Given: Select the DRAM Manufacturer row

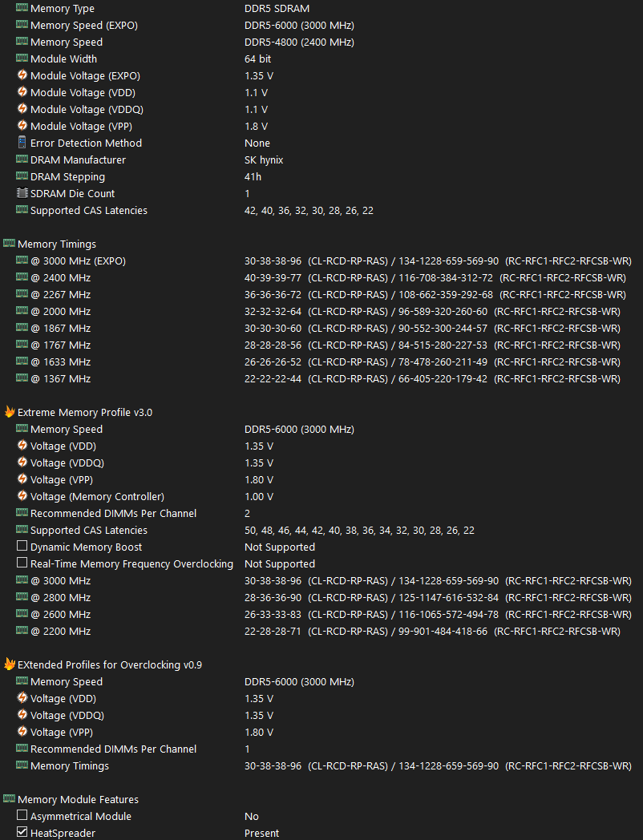Looking at the screenshot, I should (x=78, y=160).
